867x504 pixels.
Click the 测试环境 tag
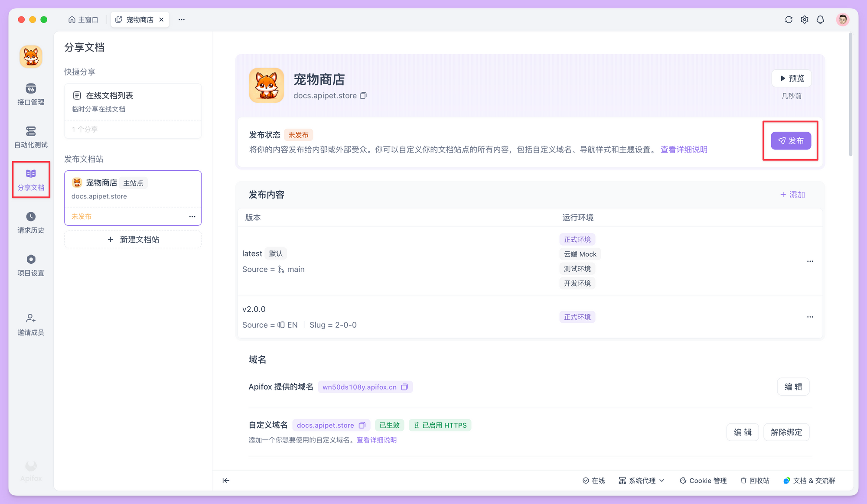click(577, 269)
